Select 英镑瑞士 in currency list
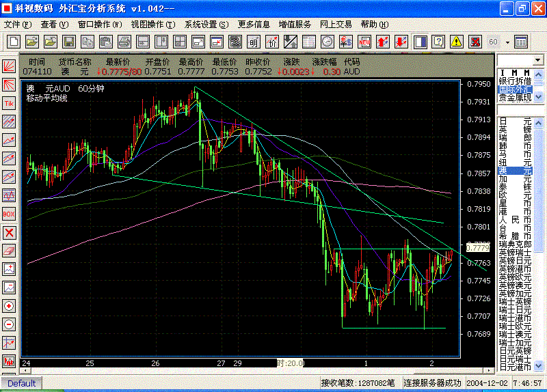Screen dimensions: 547x392 [x=516, y=252]
